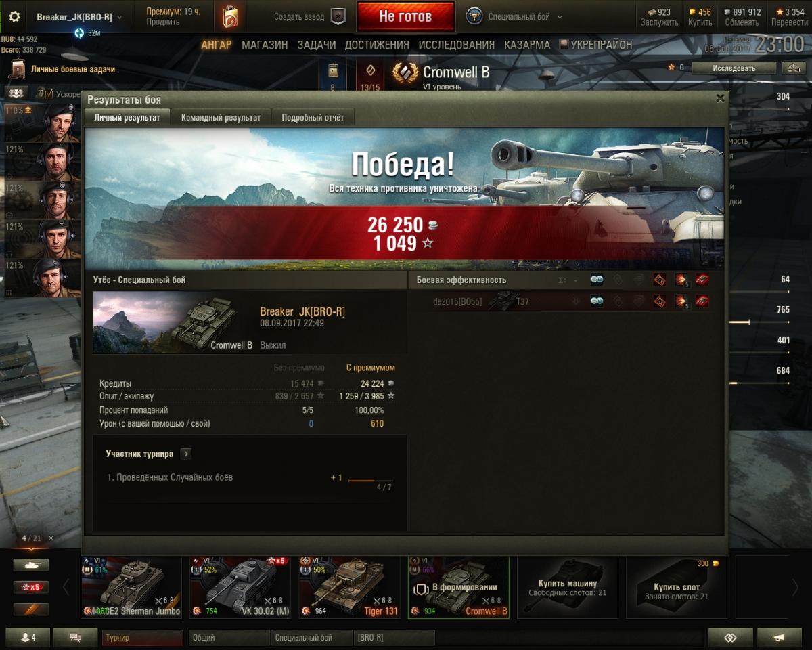Open the premium shop bag icon

pos(230,16)
